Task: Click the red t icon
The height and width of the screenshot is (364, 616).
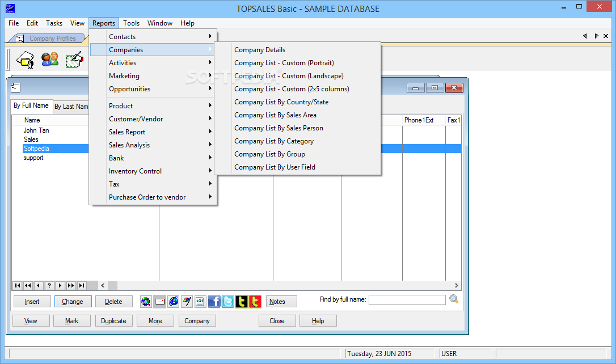Action: [255, 302]
